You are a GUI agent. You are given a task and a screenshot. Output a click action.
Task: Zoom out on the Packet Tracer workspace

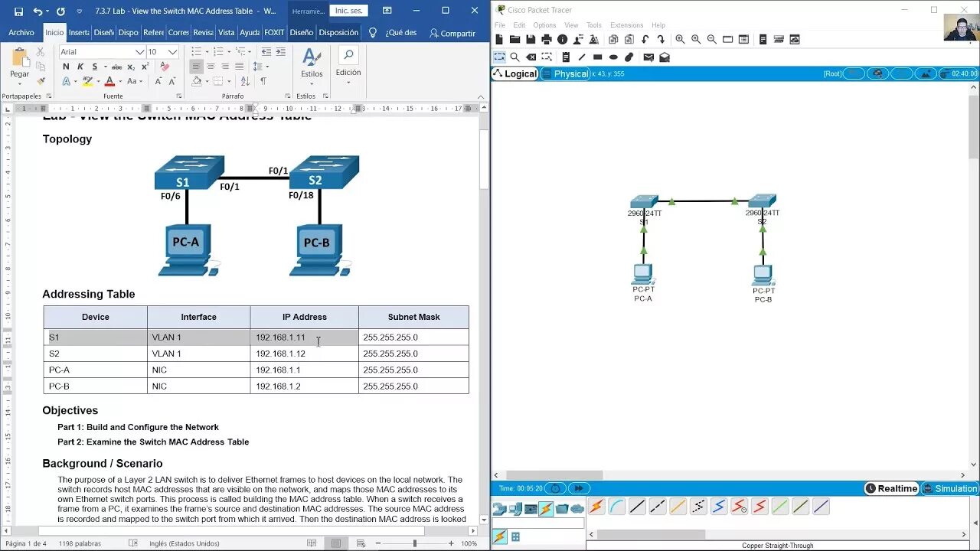[712, 40]
